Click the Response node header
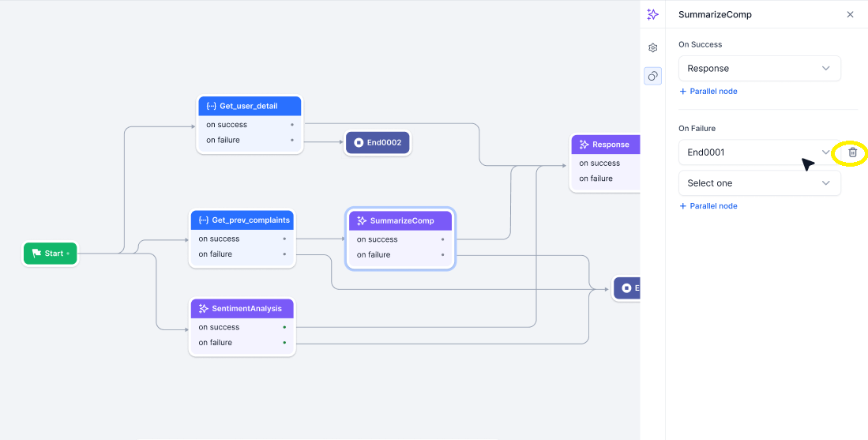 coord(607,145)
